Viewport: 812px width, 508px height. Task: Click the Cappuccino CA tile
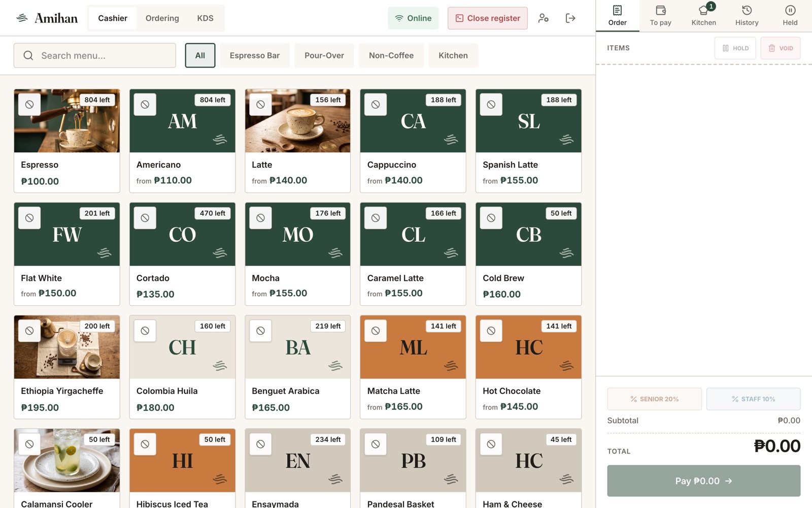tap(413, 121)
